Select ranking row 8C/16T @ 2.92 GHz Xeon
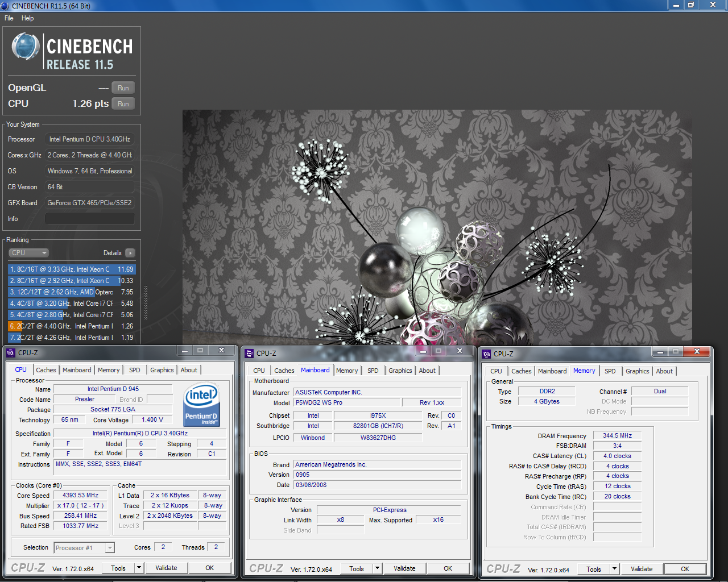This screenshot has width=728, height=582. coord(72,281)
